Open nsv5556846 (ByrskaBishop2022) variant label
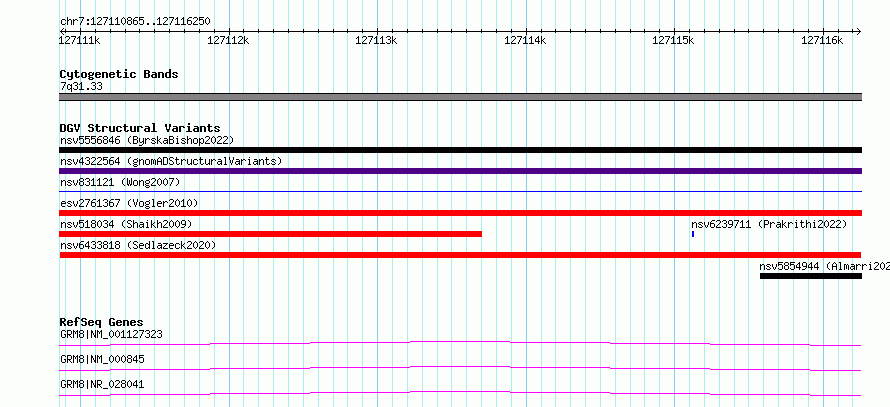The width and height of the screenshot is (890, 407). point(147,140)
